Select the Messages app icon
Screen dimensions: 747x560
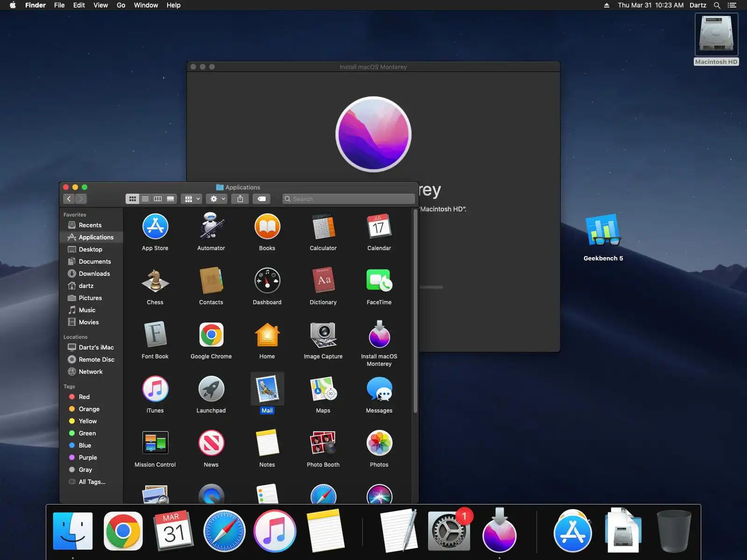pos(379,389)
